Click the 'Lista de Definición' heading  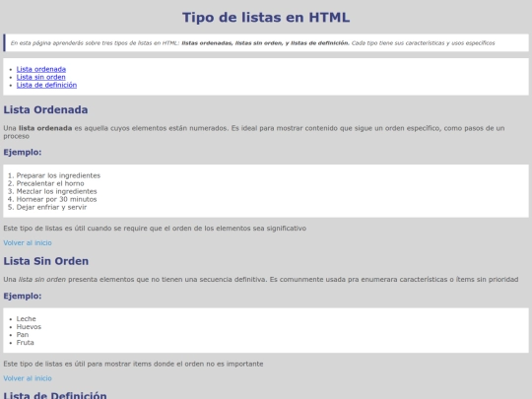[55, 395]
